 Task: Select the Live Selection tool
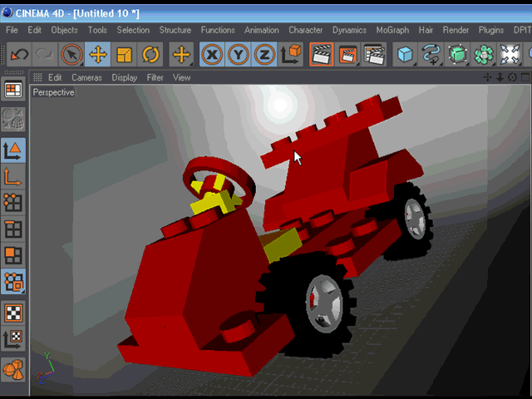[x=71, y=54]
